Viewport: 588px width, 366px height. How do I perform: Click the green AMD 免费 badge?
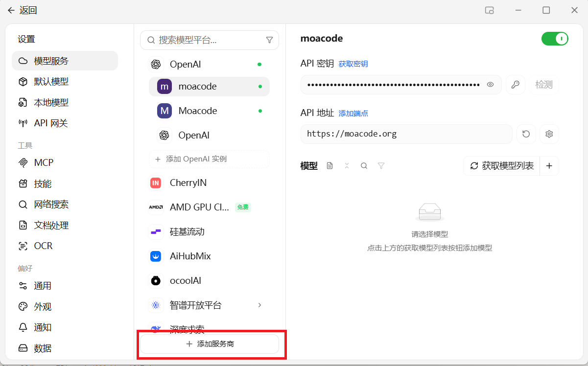[243, 207]
